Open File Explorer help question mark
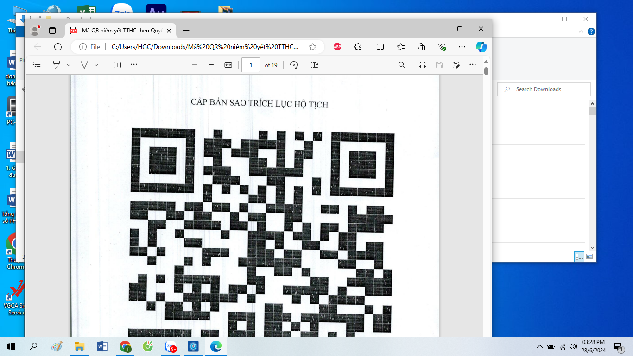The height and width of the screenshot is (364, 633). [x=591, y=32]
